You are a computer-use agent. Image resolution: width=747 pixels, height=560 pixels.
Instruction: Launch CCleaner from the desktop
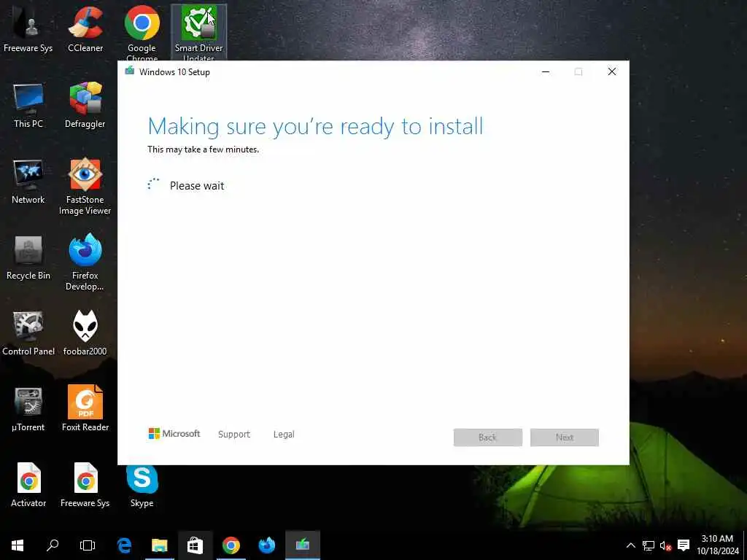coord(85,29)
